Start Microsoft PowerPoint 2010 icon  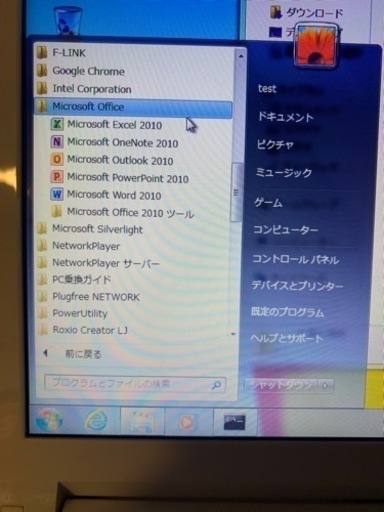coord(57,177)
